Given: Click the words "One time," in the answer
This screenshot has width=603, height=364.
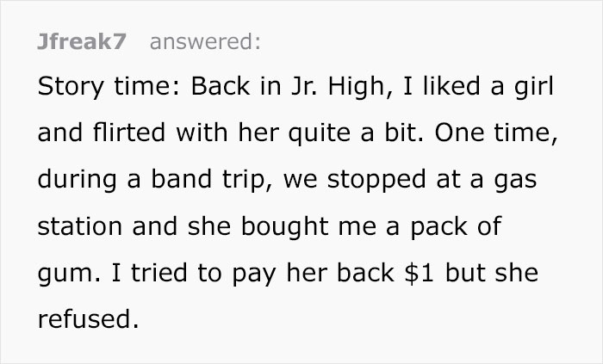Looking at the screenshot, I should click(x=496, y=133).
